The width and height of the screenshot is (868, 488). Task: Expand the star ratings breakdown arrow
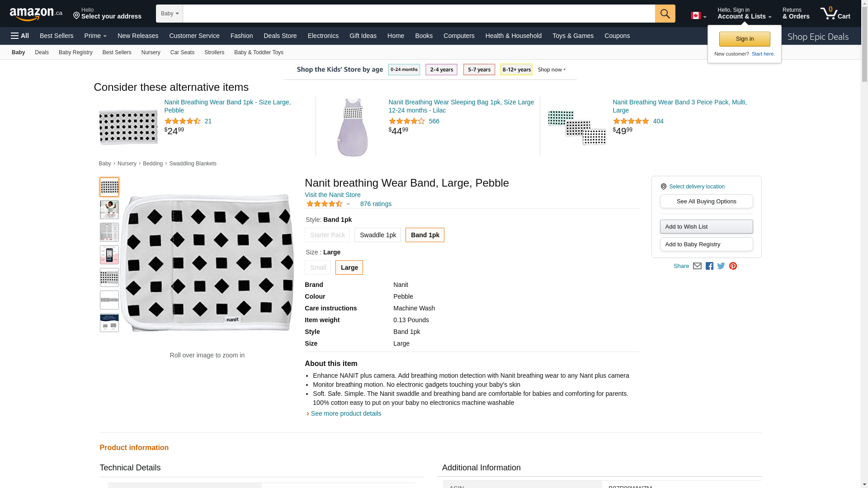pos(348,204)
